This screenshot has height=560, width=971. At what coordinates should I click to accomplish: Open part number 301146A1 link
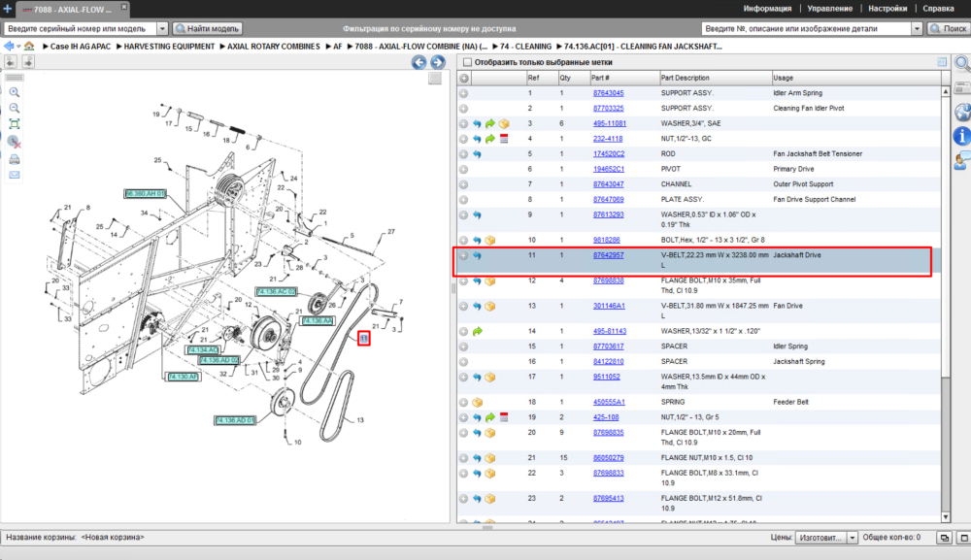pyautogui.click(x=609, y=307)
